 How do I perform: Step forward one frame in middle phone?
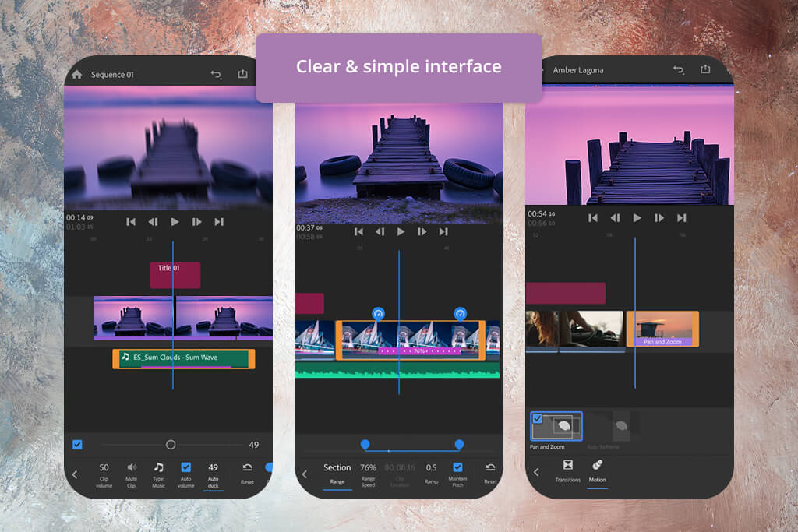tap(422, 232)
